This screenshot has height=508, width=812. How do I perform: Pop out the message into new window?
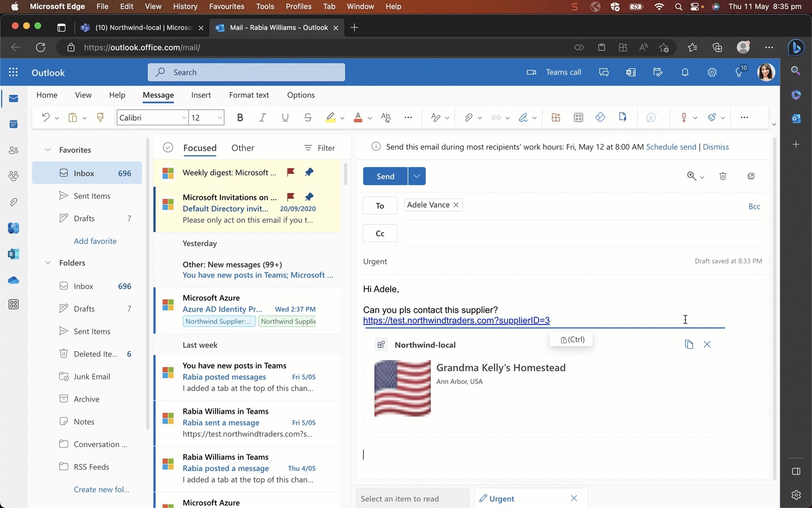click(751, 176)
